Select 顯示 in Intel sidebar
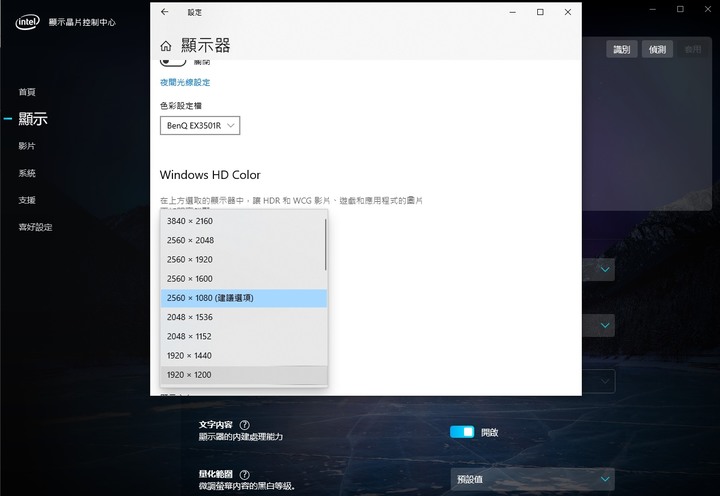Screen dimensions: 720x496 click(33, 118)
